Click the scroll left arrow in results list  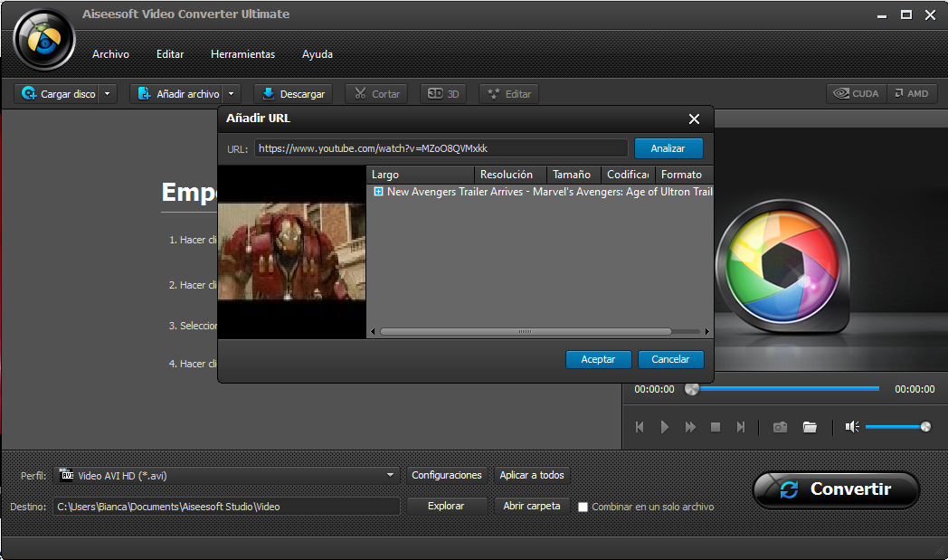pyautogui.click(x=373, y=331)
